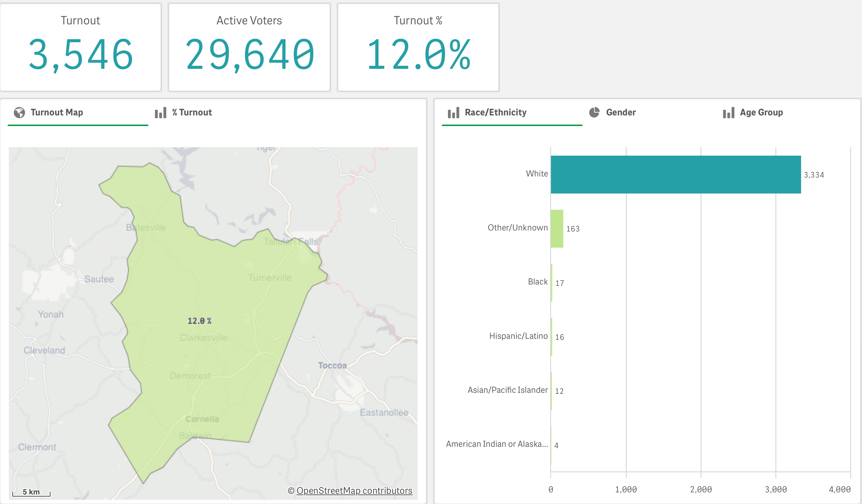Switch to the % Turnout tab
Screen dimensions: 862x504
coord(192,113)
